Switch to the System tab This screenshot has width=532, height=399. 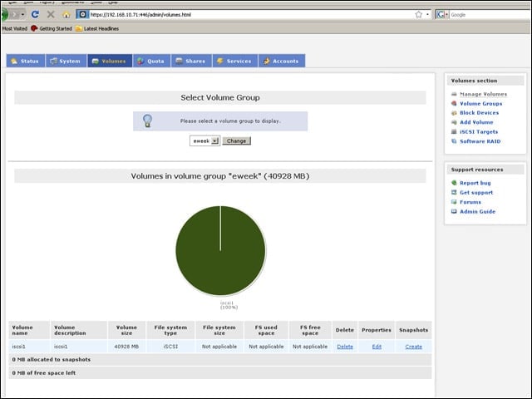(66, 61)
